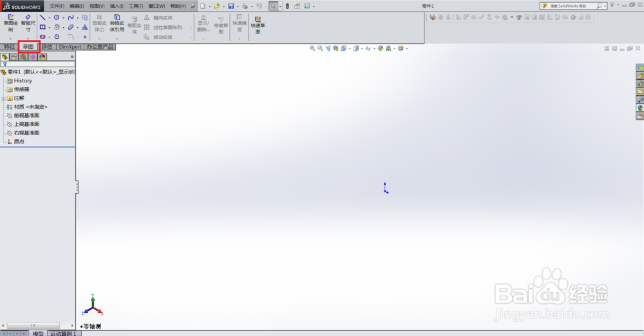Screen dimensions: 644x336
Task: Switch to ConfigurationManager tab icon
Action: (x=23, y=57)
